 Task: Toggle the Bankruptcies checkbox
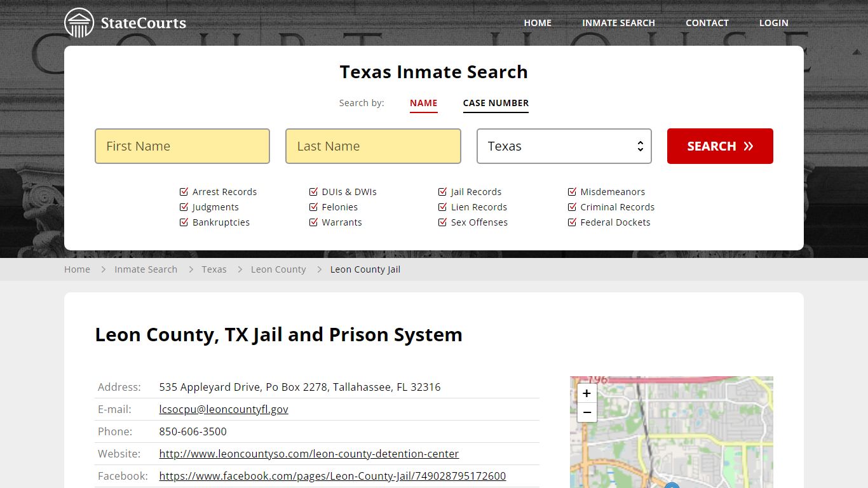[184, 222]
